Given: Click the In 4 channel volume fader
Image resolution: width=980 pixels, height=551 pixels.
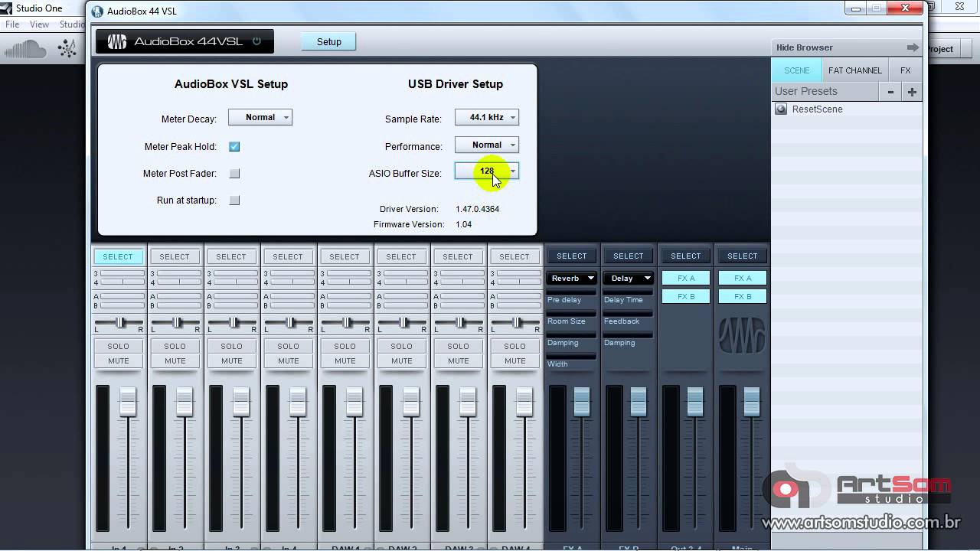Looking at the screenshot, I should coord(298,401).
